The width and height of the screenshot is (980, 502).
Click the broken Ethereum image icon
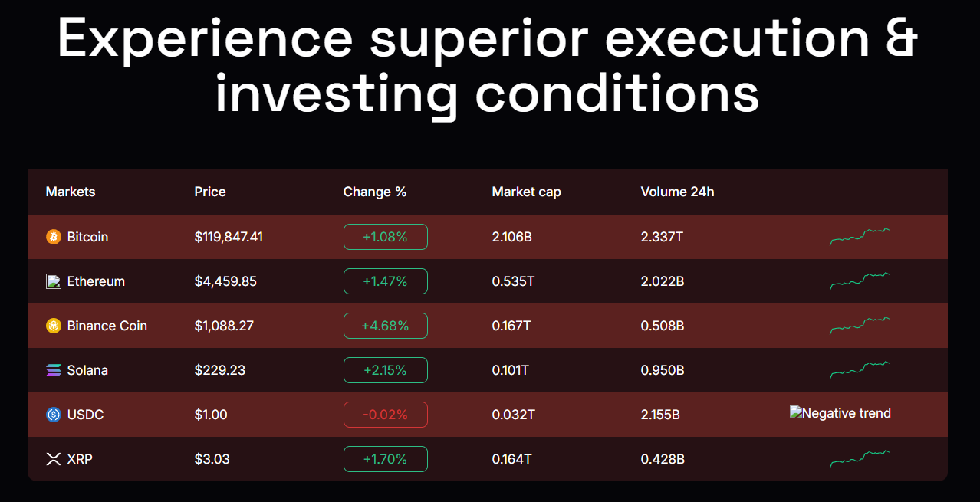(x=53, y=281)
